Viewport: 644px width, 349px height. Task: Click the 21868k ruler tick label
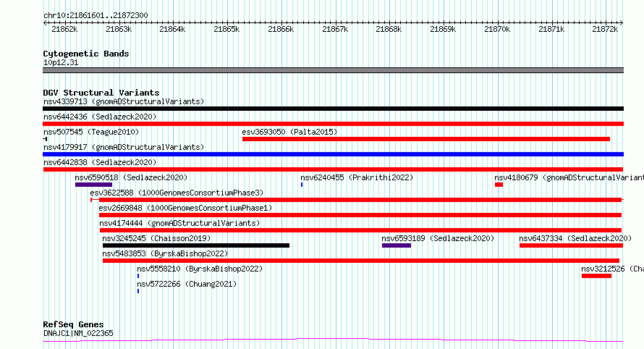pos(389,29)
